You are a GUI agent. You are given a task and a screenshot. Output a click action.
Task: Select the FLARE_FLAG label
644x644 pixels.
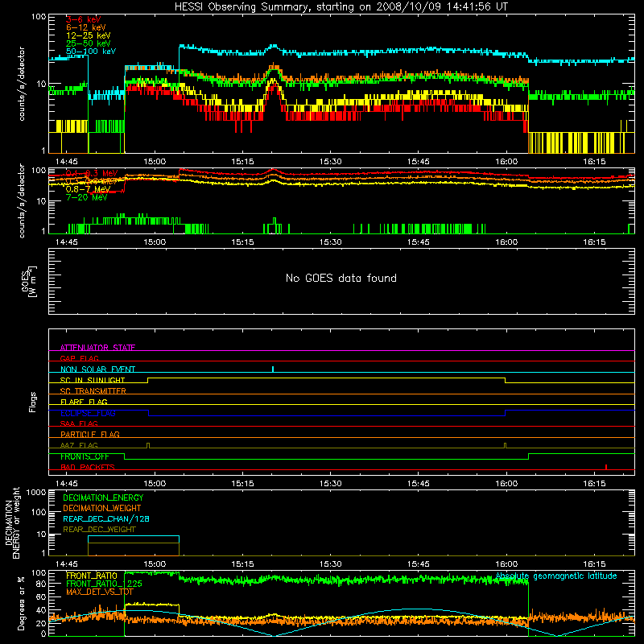[x=84, y=402]
